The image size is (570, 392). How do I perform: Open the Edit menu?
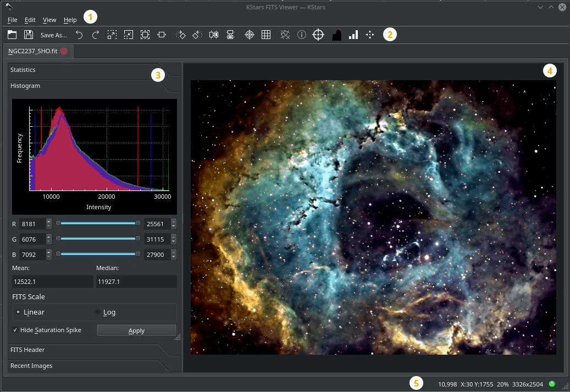click(30, 20)
